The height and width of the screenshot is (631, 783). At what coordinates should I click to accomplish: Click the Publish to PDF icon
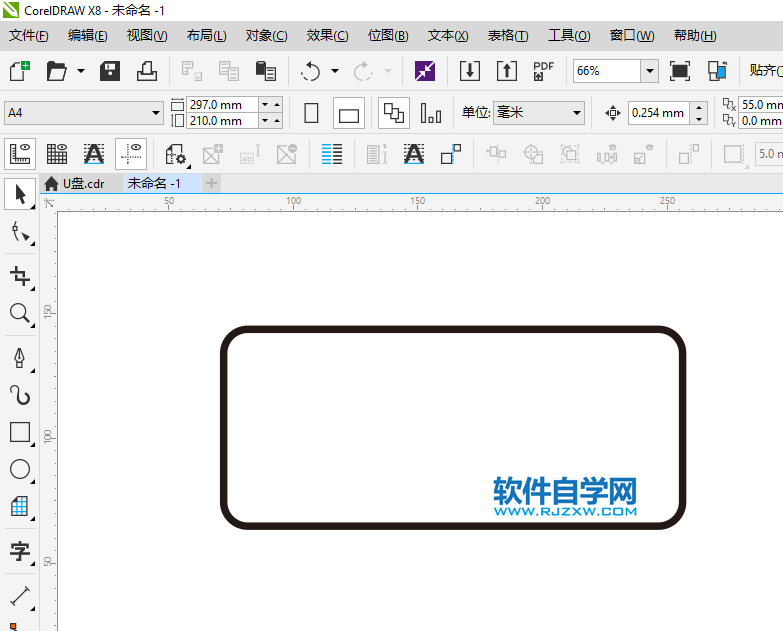[x=543, y=71]
